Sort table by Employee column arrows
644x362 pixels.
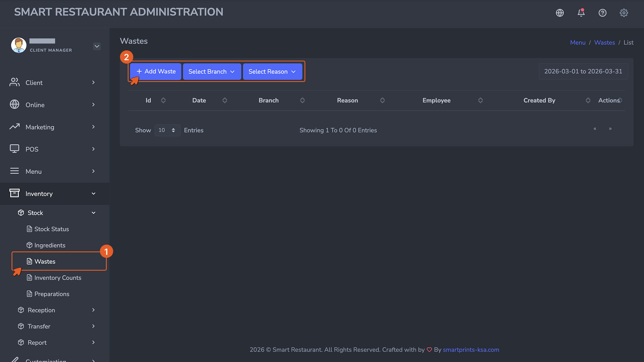480,100
